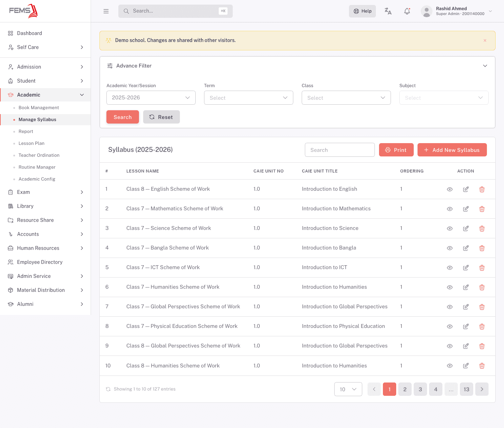The height and width of the screenshot is (428, 504).
Task: Open the language translation icon
Action: coord(388,11)
